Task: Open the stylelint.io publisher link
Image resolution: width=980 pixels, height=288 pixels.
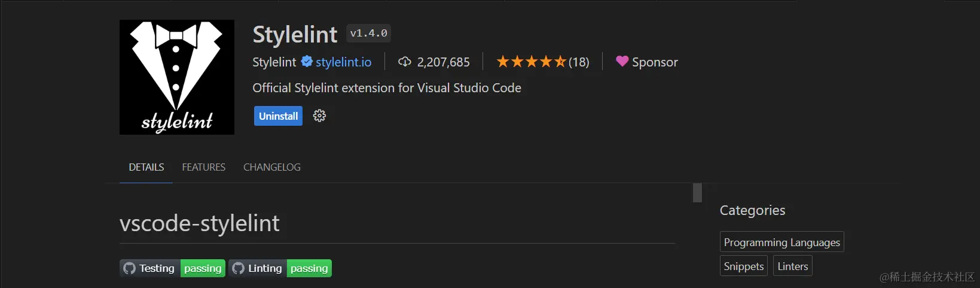Action: pos(344,62)
